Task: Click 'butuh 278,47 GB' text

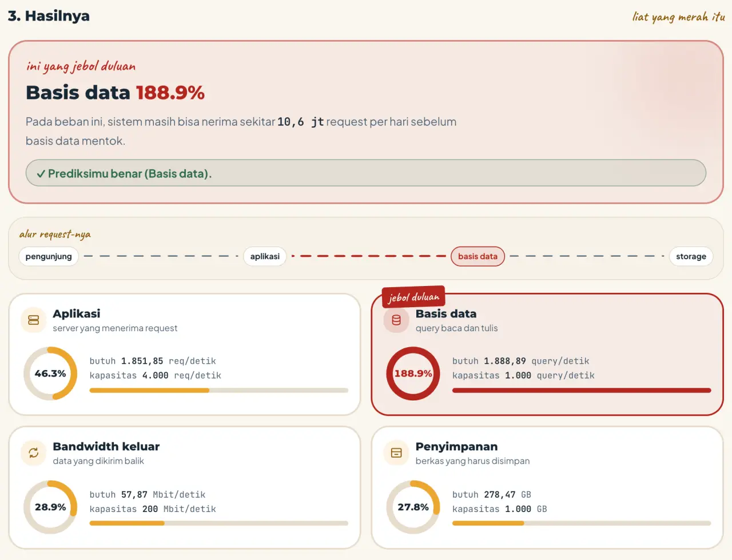Action: click(492, 494)
